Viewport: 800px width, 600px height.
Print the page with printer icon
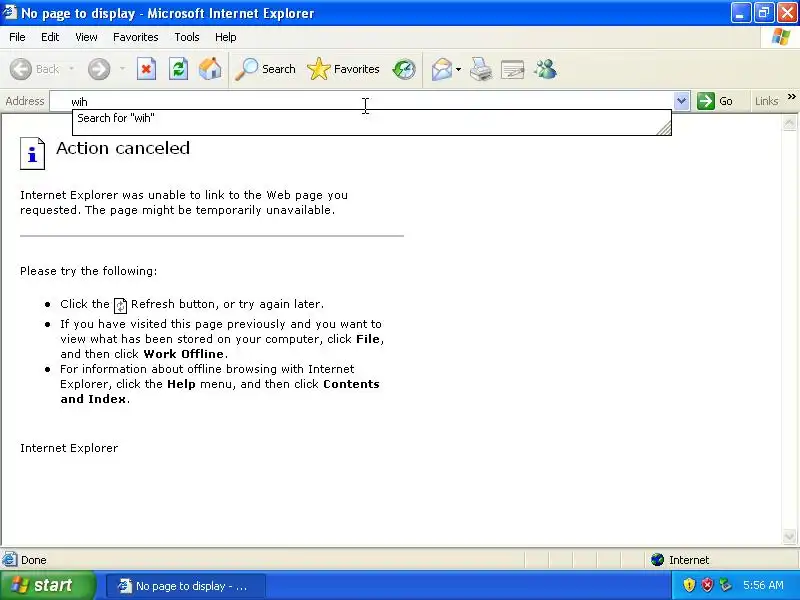[x=481, y=69]
